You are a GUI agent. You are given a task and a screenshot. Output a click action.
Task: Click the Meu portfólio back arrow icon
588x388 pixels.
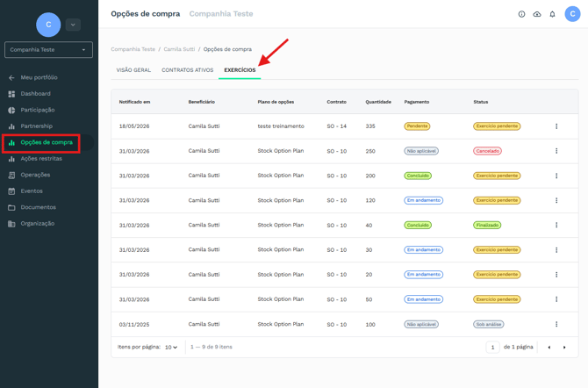click(11, 77)
